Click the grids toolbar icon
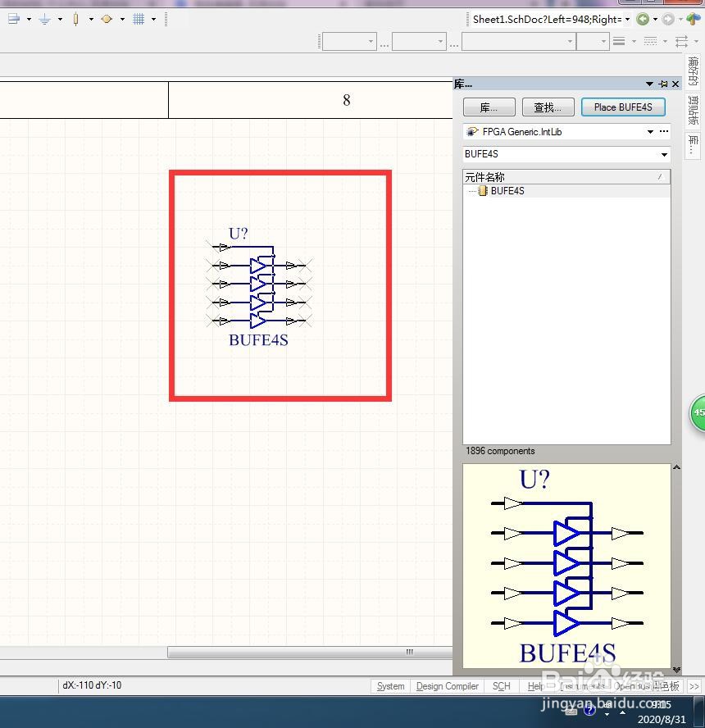The width and height of the screenshot is (705, 728). pos(139,19)
